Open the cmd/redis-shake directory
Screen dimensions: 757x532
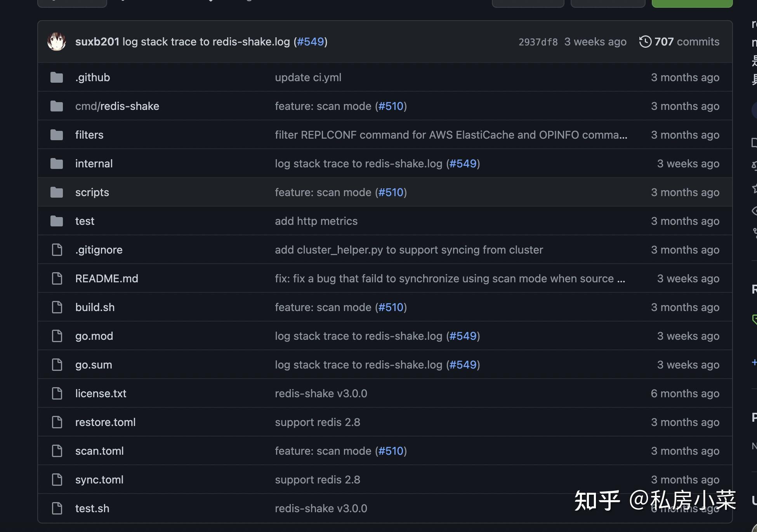coord(117,106)
